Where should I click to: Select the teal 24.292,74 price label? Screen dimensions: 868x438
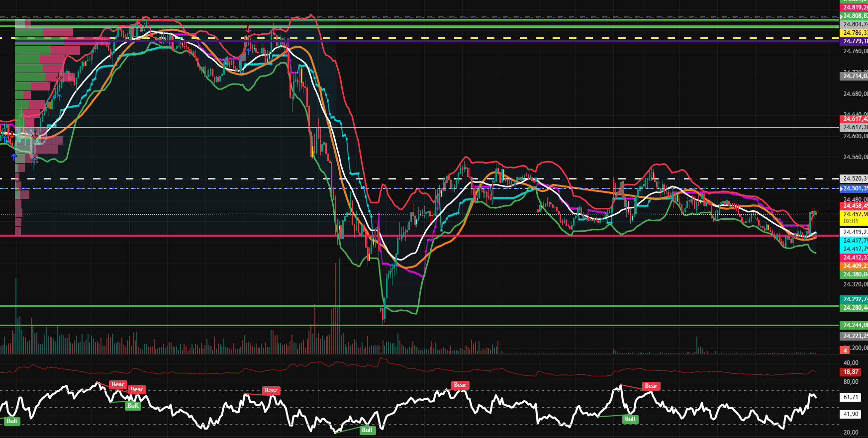pyautogui.click(x=854, y=299)
